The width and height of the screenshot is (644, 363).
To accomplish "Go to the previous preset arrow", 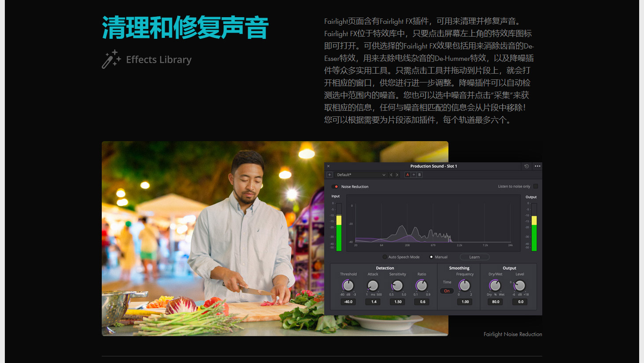I will (391, 175).
